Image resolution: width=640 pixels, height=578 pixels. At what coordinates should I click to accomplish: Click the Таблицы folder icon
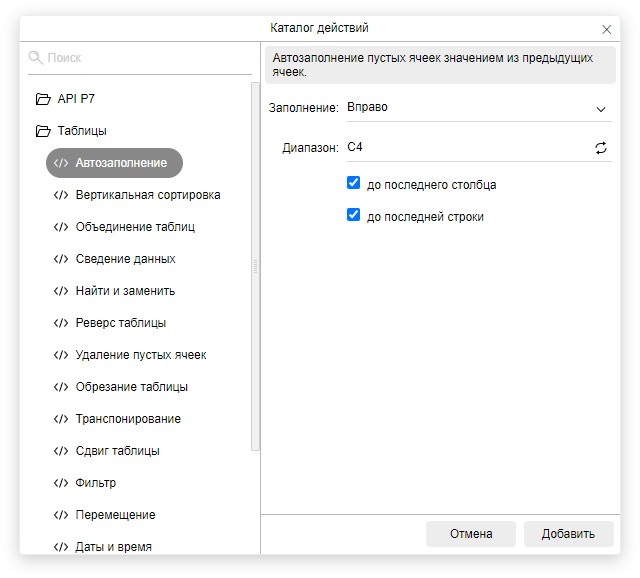pos(42,131)
